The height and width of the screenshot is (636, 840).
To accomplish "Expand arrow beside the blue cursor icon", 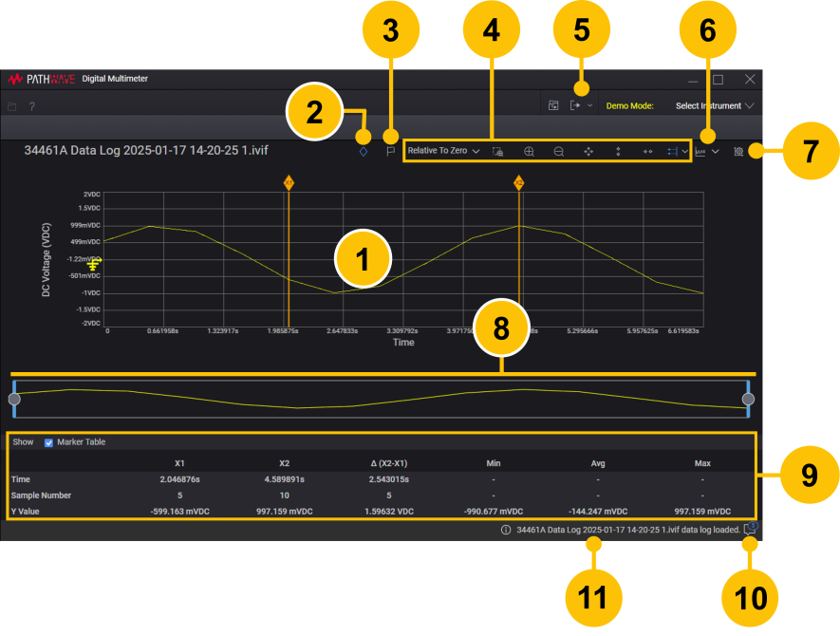I will click(x=685, y=152).
